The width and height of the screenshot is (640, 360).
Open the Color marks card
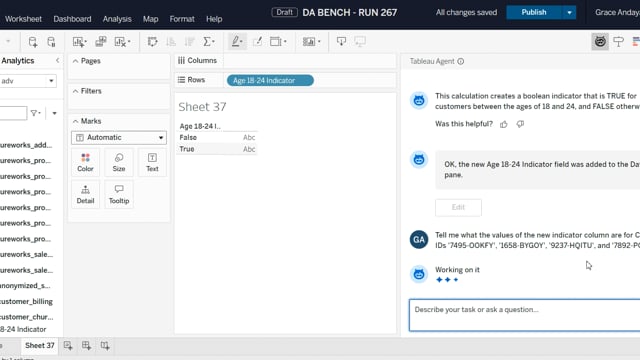[85, 162]
